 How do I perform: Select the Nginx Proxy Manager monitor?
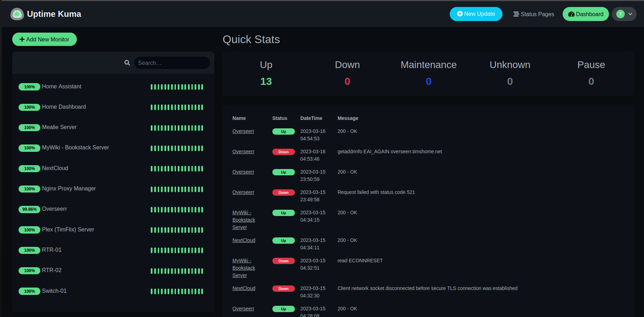(x=113, y=189)
